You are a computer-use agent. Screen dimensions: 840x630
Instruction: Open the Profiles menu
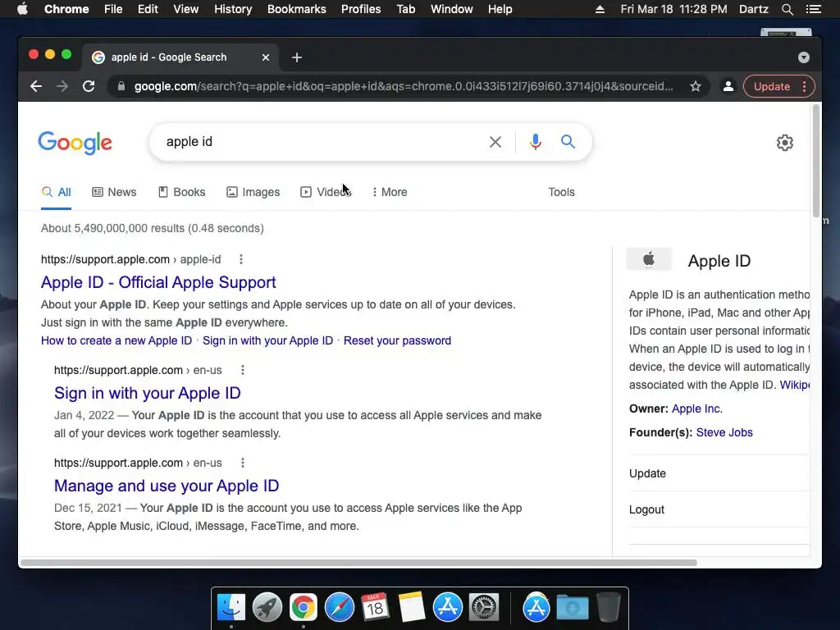pyautogui.click(x=361, y=9)
